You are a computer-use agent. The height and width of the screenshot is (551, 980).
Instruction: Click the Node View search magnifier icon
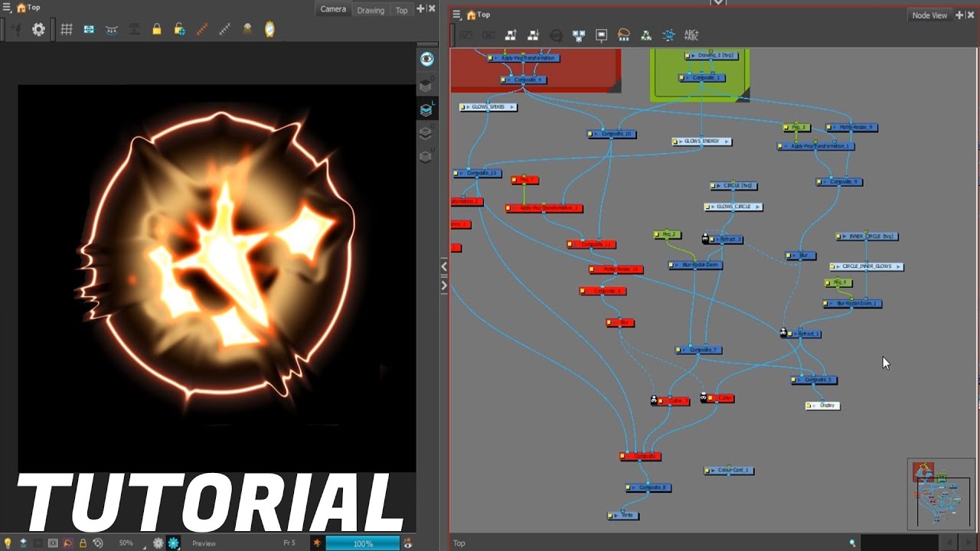point(853,543)
